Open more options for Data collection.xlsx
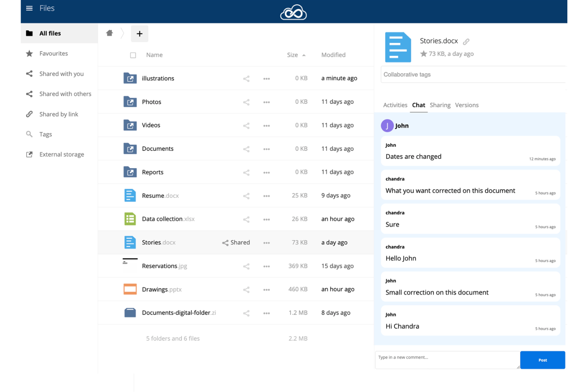This screenshot has width=588, height=392. point(267,219)
